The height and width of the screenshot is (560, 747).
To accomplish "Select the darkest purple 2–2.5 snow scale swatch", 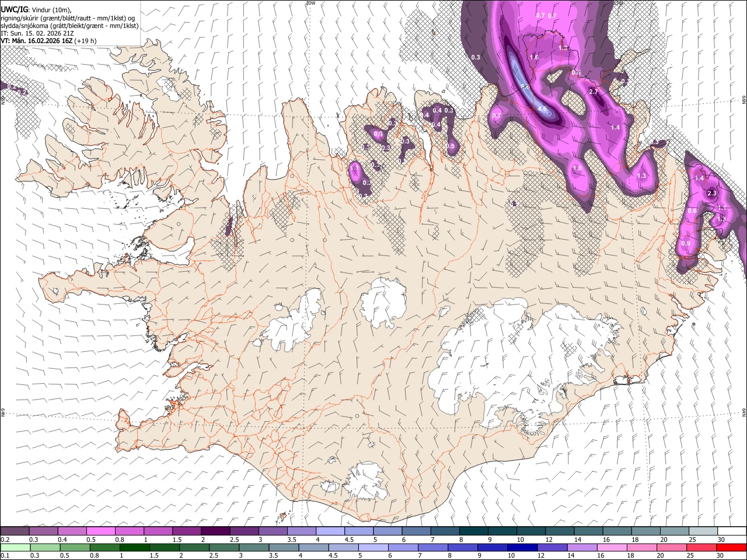I will pos(215,531).
